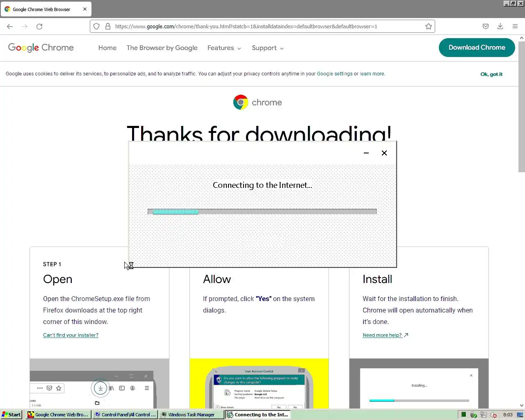This screenshot has height=420, width=525.
Task: Switch to Control Panel taskbar item
Action: click(125, 415)
